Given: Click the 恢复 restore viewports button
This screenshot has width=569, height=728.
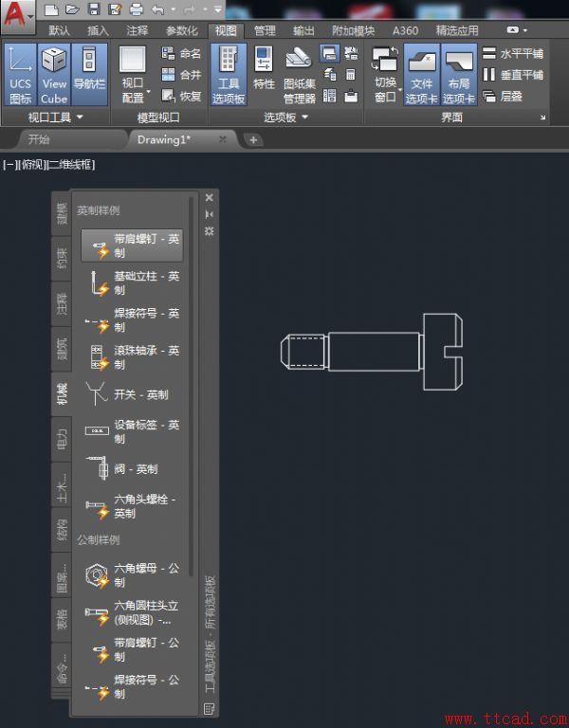Looking at the screenshot, I should tap(181, 96).
